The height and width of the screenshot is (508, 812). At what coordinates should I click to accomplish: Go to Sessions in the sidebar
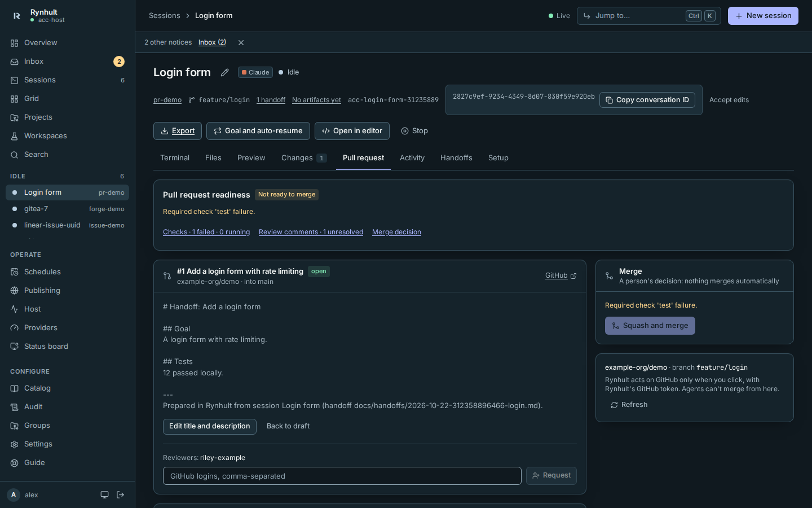click(x=68, y=80)
